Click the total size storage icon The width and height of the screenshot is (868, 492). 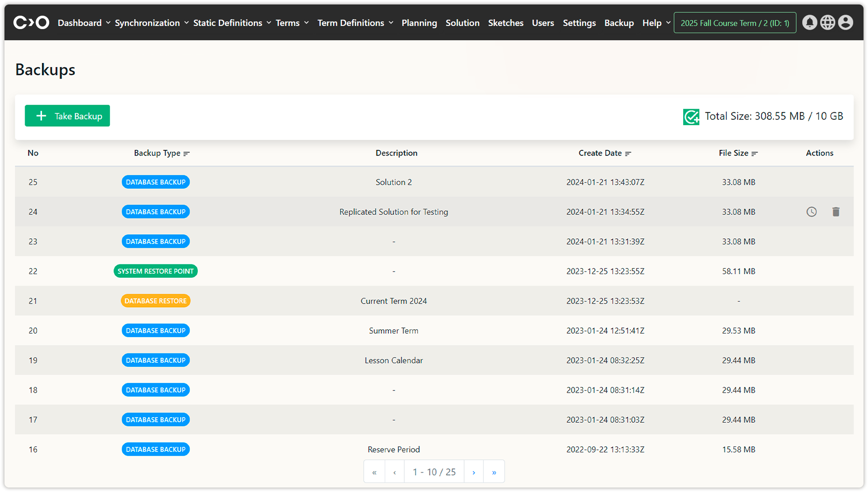[691, 117]
